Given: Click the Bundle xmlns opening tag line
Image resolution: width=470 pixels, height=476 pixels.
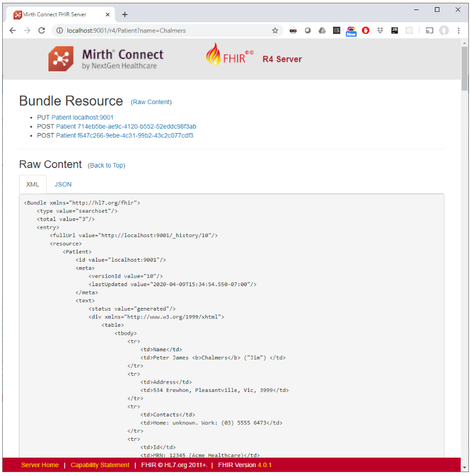Looking at the screenshot, I should pyautogui.click(x=82, y=203).
